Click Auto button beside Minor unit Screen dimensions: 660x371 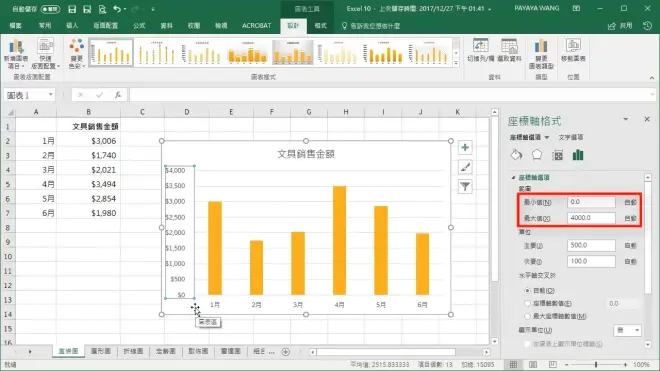(630, 262)
